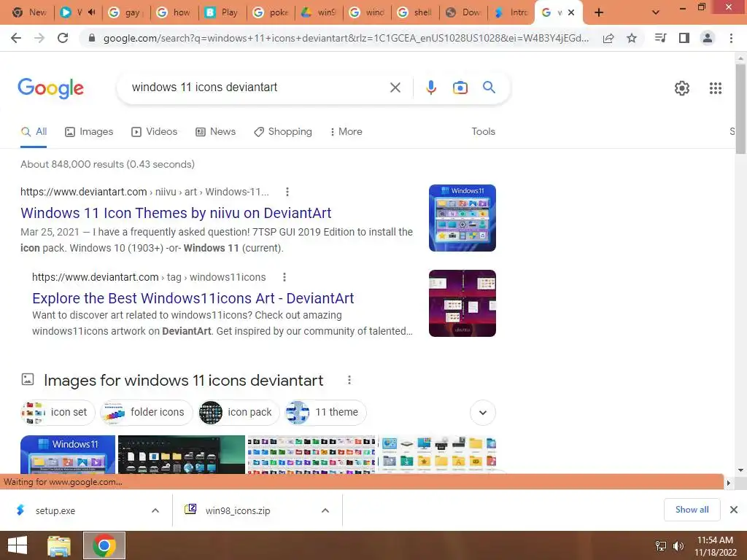Open the Chrome profile avatar
This screenshot has height=560, width=747.
(708, 38)
